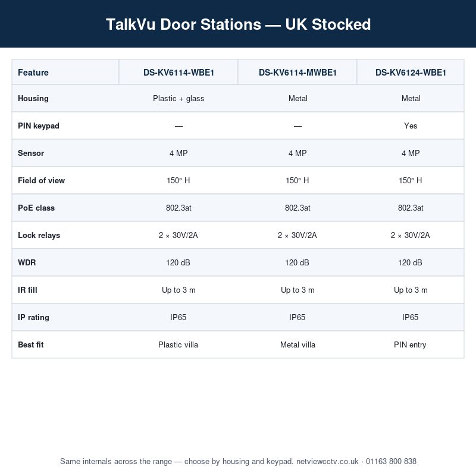The height and width of the screenshot is (476, 476).
Task: Click the PIN keypad row label
Action: tap(39, 126)
